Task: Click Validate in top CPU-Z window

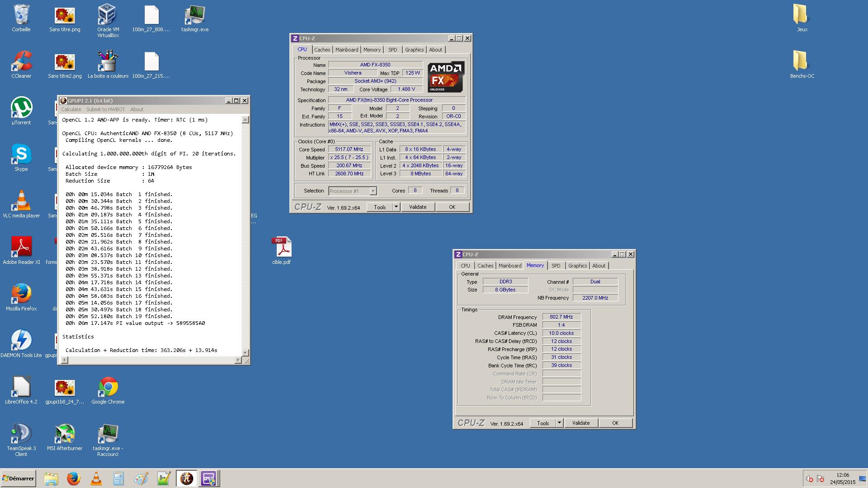Action: pyautogui.click(x=418, y=207)
